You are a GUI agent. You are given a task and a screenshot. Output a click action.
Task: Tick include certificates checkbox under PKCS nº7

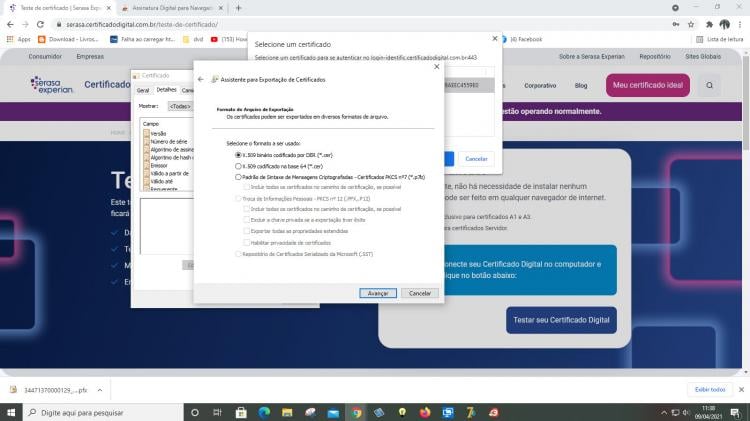pyautogui.click(x=247, y=187)
